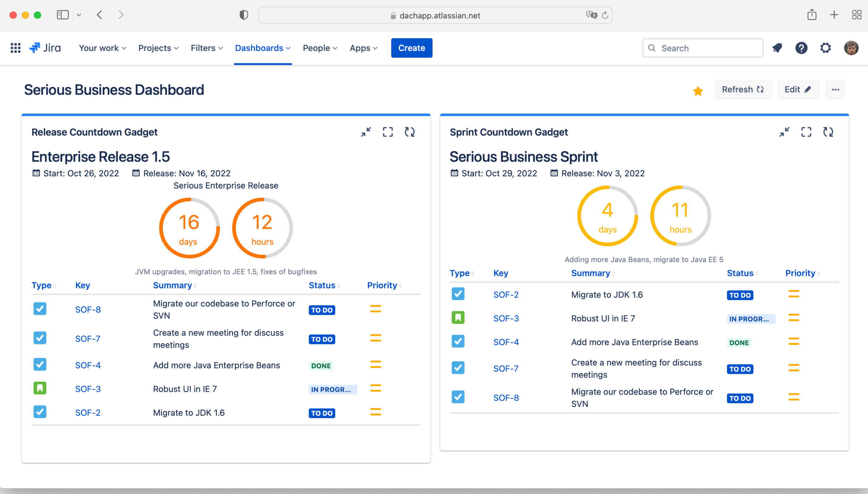Screen dimensions: 868x494
Task: Expand the Projects dropdown menu
Action: (x=158, y=48)
